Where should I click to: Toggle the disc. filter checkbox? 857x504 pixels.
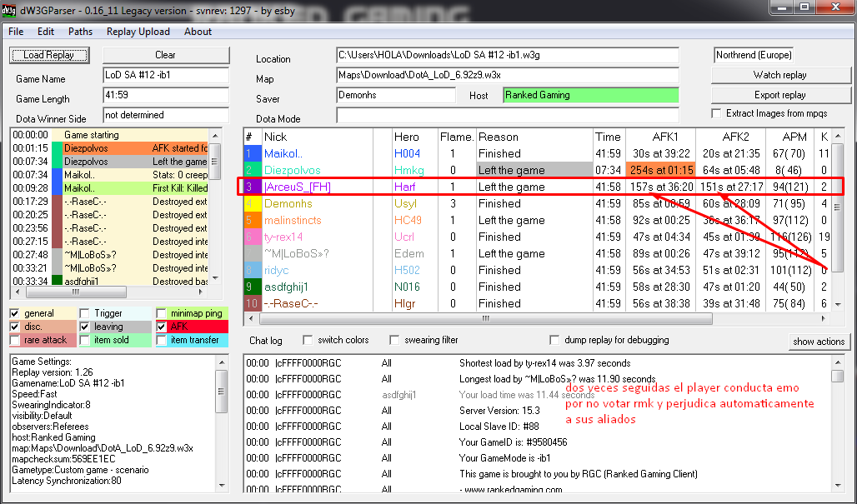coord(15,327)
